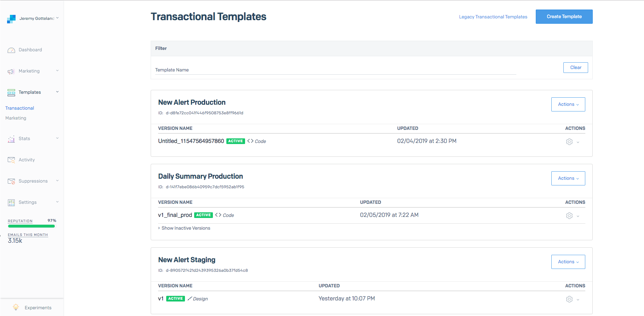Focus the Template Name filter field
Screen dimensions: 644x316
point(336,70)
